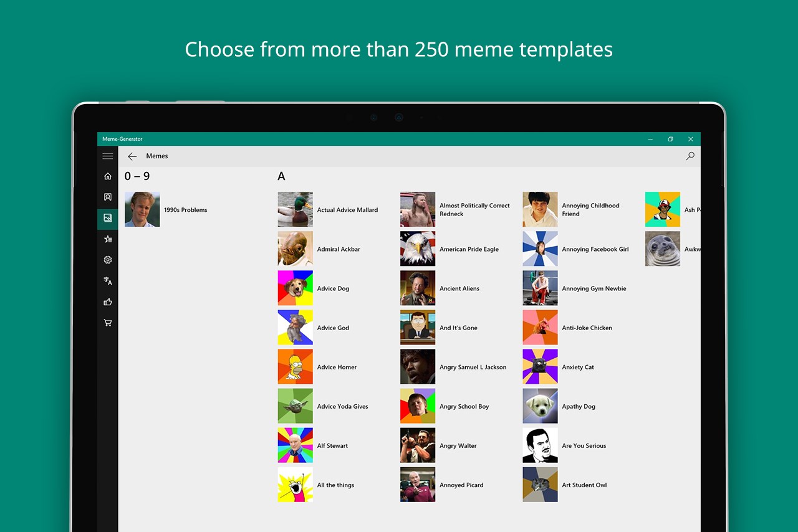Open settings gear in sidebar
The image size is (798, 532).
click(x=108, y=260)
